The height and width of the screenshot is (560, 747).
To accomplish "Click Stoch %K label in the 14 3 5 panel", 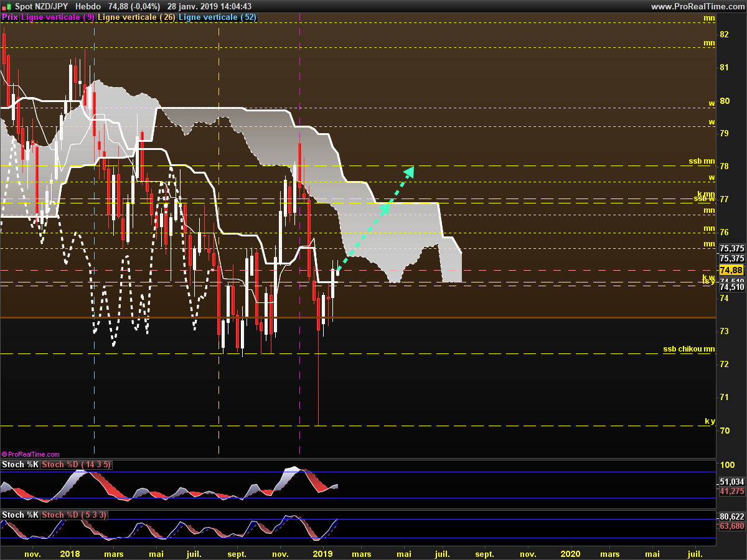I will pos(21,465).
